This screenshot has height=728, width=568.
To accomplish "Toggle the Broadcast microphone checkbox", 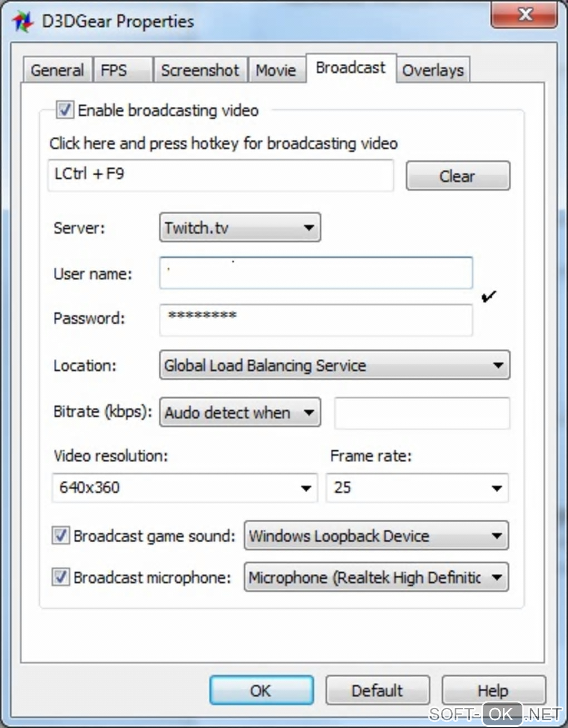I will click(61, 577).
